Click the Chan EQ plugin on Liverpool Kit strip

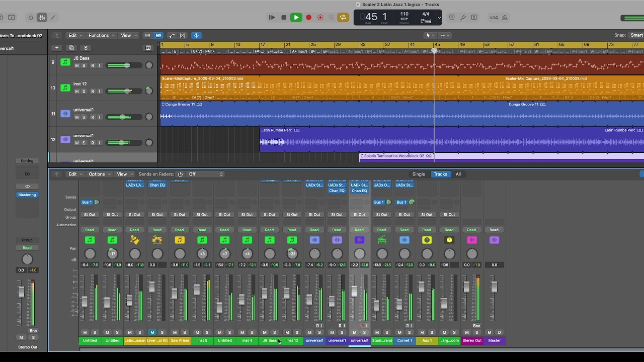[157, 185]
